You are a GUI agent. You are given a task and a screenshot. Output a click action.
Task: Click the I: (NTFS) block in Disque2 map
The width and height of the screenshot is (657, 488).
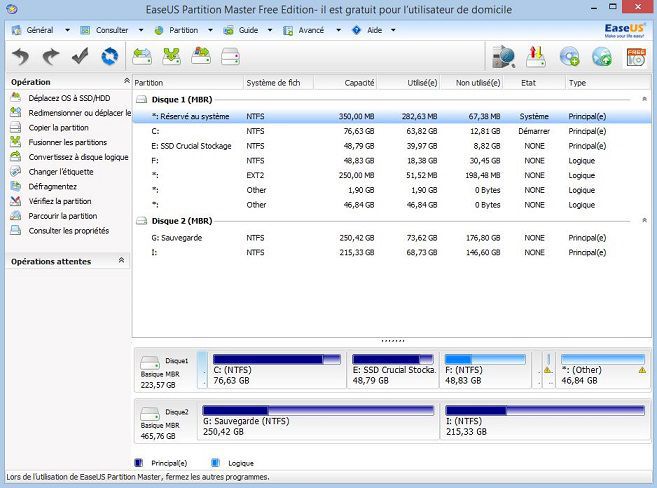545,421
